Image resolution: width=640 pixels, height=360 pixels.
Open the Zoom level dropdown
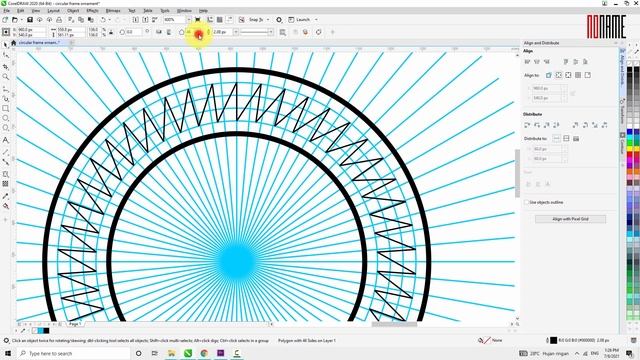pyautogui.click(x=189, y=20)
